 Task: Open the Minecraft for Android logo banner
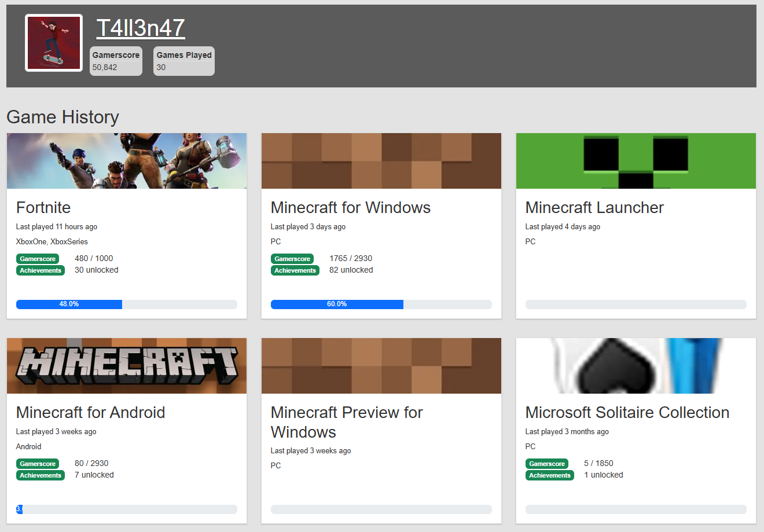click(x=127, y=366)
